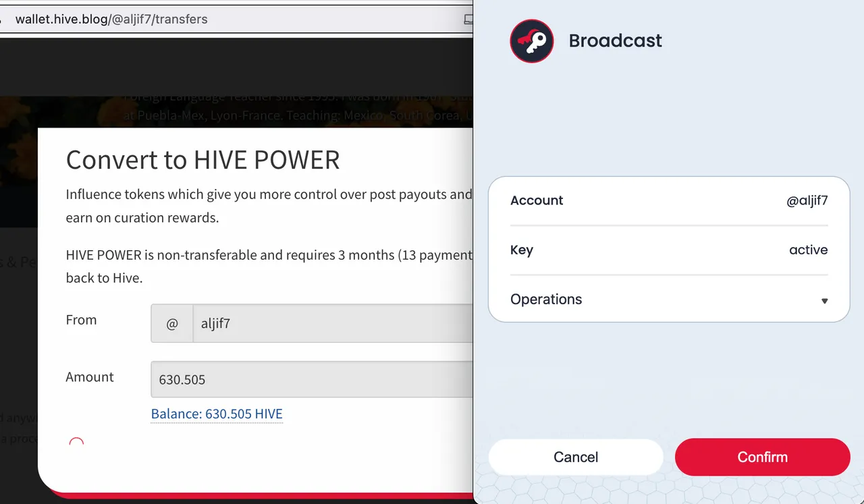Cancel the Keychain broadcast request
Image resolution: width=864 pixels, height=504 pixels.
[576, 457]
